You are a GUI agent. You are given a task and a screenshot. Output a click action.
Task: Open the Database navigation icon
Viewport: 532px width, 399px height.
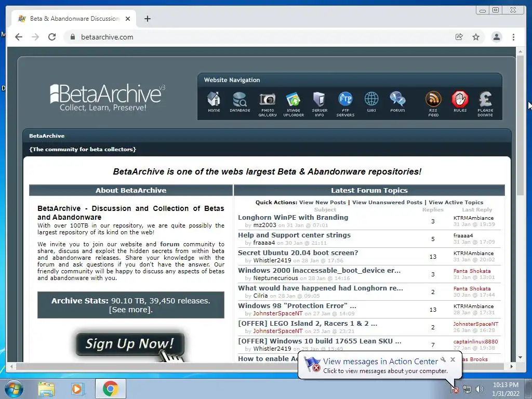[240, 102]
